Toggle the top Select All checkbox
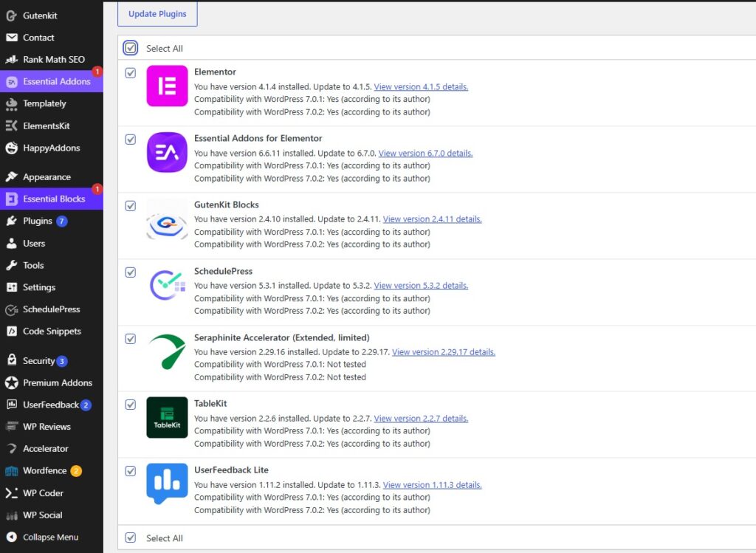This screenshot has width=756, height=553. click(130, 48)
